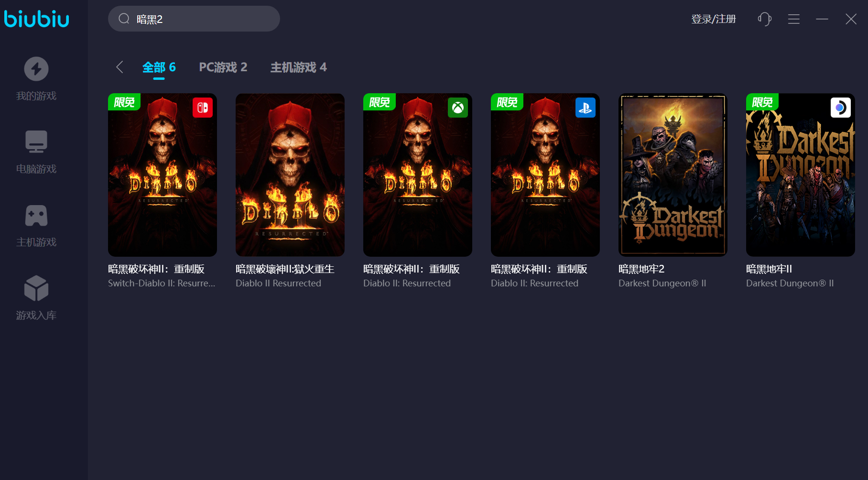Open the Switch Diablo II cover
The height and width of the screenshot is (480, 868).
(x=163, y=175)
